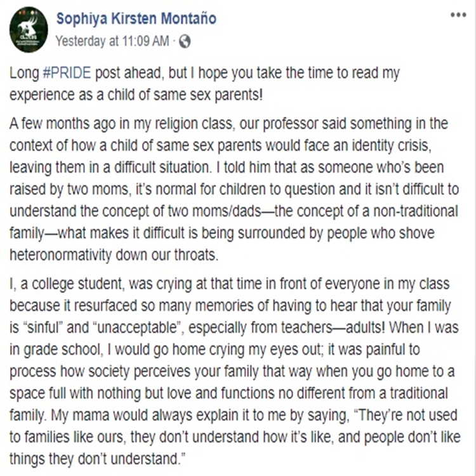
Task: Click the intro paragraph starting 'Long #PRIDE post'
Action: pyautogui.click(x=204, y=84)
